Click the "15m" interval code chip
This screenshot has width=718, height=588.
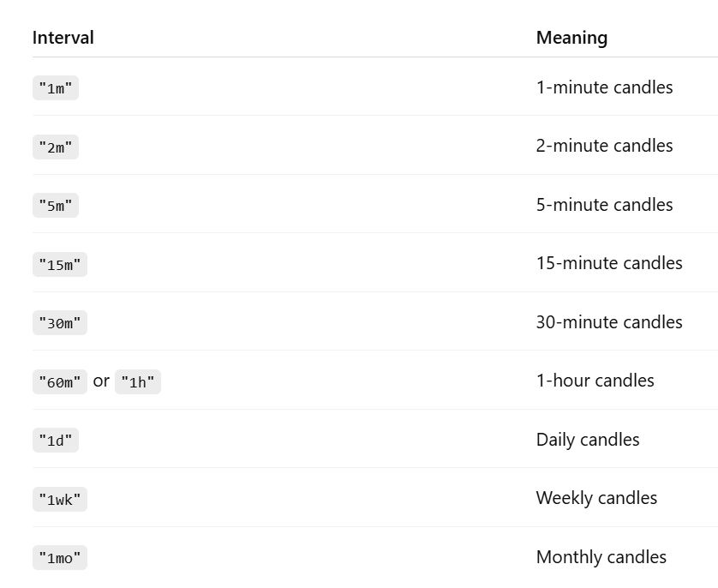[60, 265]
